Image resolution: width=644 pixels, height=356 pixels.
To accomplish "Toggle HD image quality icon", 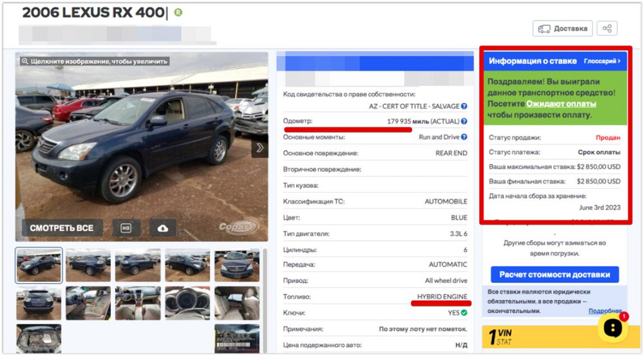I will pyautogui.click(x=126, y=228).
